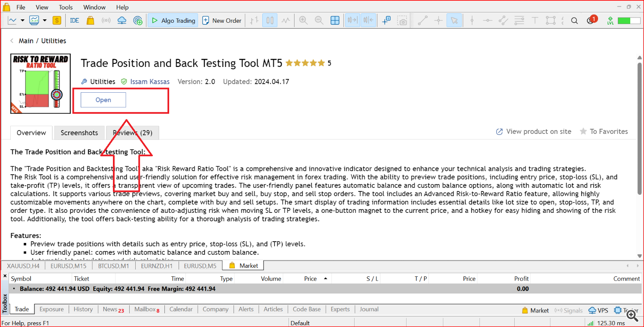Click the copy trading icon with green plus
644x327 pixels.
click(138, 20)
